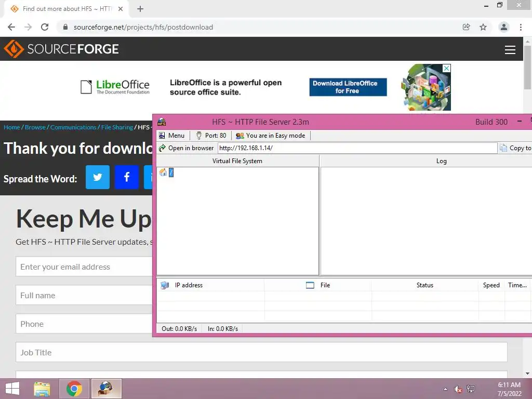Click the Phone field
This screenshot has width=532, height=399.
pyautogui.click(x=84, y=324)
